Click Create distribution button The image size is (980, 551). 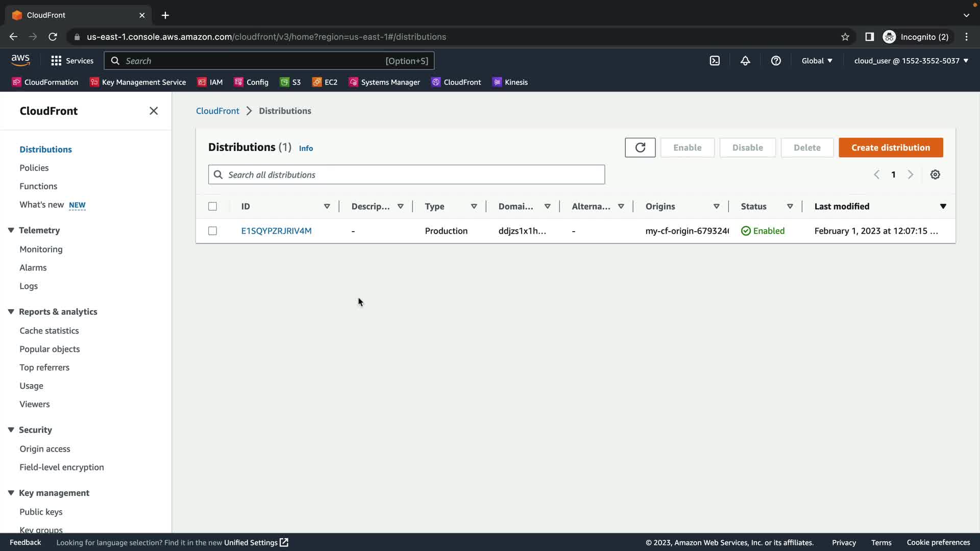tap(891, 147)
